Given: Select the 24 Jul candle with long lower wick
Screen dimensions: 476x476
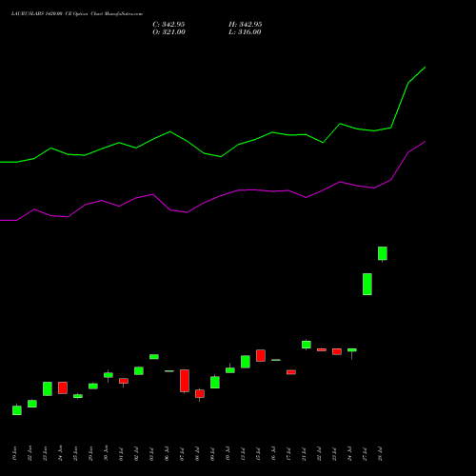Looking at the screenshot, I should click(352, 350).
